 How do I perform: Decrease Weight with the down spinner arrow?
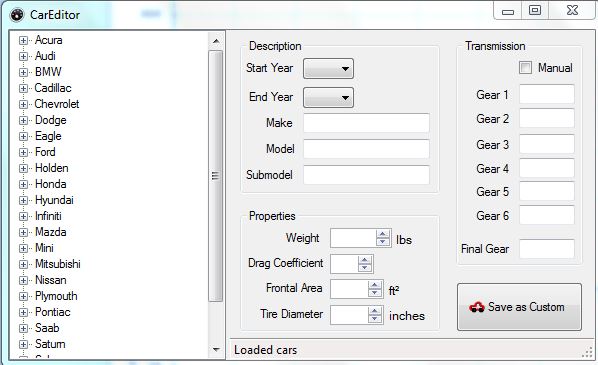(383, 242)
